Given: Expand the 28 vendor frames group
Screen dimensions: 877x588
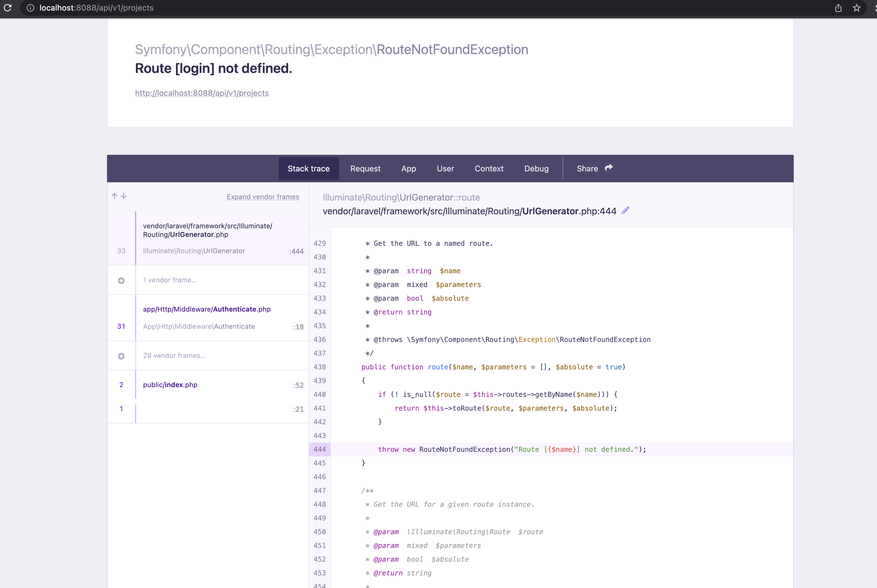Looking at the screenshot, I should point(121,356).
